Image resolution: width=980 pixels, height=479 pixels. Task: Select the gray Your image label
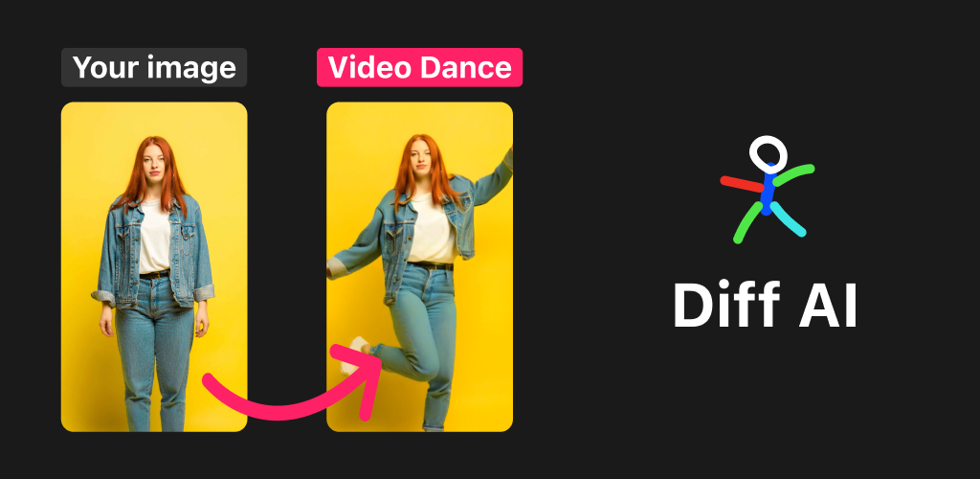pyautogui.click(x=154, y=67)
